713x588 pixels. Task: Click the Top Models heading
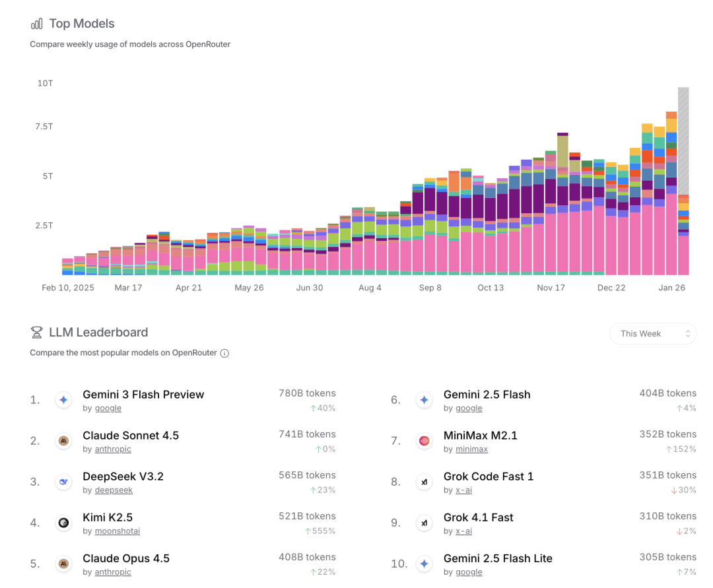(82, 24)
